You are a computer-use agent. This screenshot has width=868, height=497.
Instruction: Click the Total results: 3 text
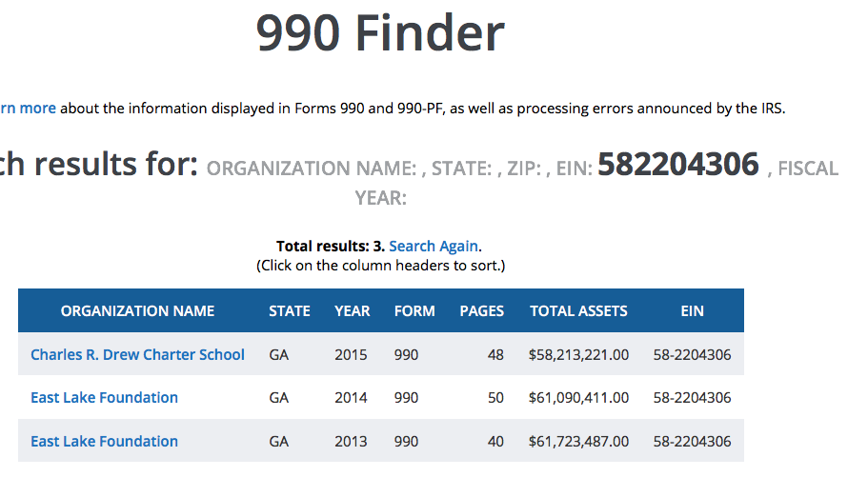coord(330,247)
